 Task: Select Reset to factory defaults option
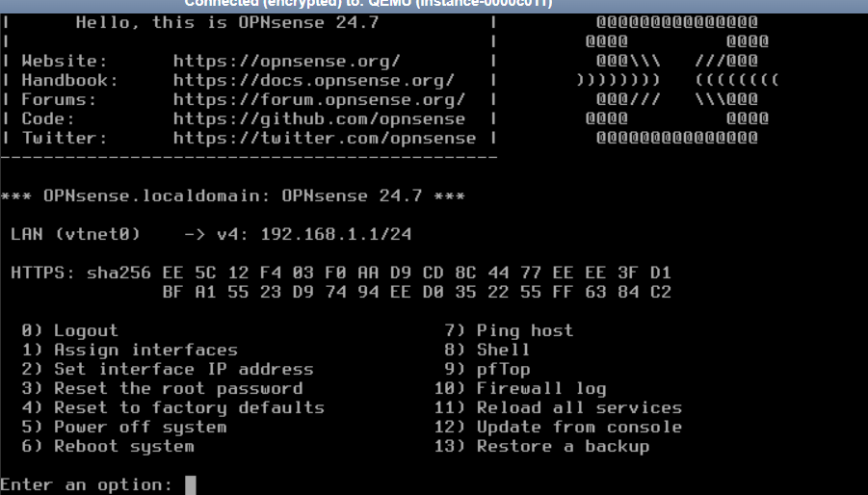coord(188,407)
